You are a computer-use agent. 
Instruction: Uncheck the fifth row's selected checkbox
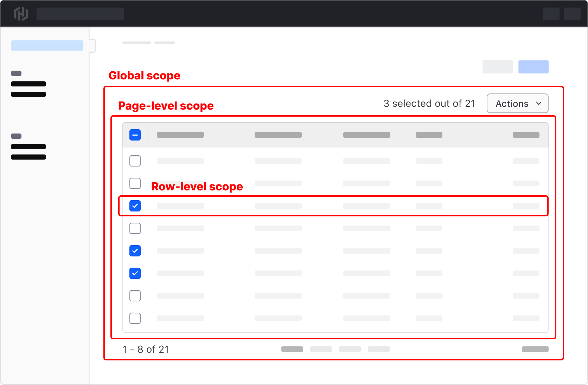tap(135, 250)
